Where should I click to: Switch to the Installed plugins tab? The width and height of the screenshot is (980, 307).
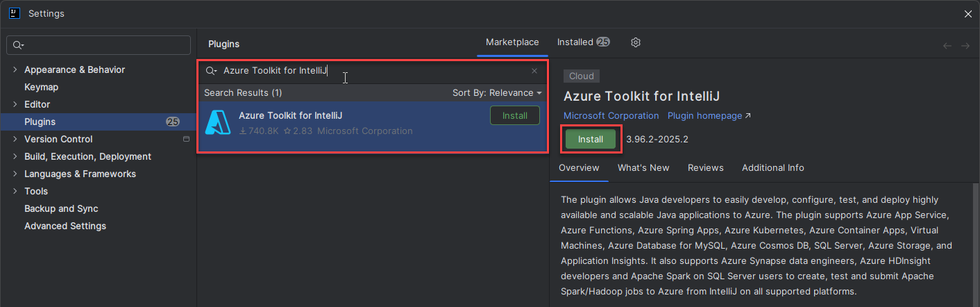[582, 42]
